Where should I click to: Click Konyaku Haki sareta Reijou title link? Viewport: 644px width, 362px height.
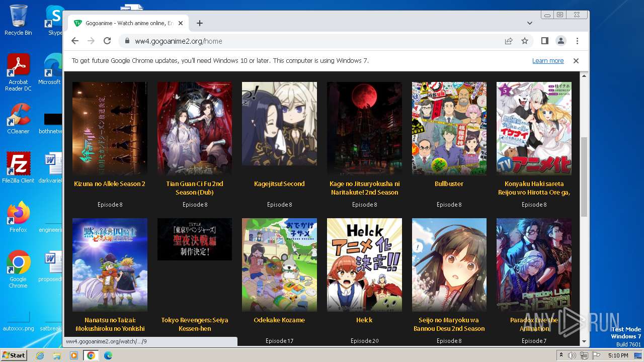(x=534, y=188)
